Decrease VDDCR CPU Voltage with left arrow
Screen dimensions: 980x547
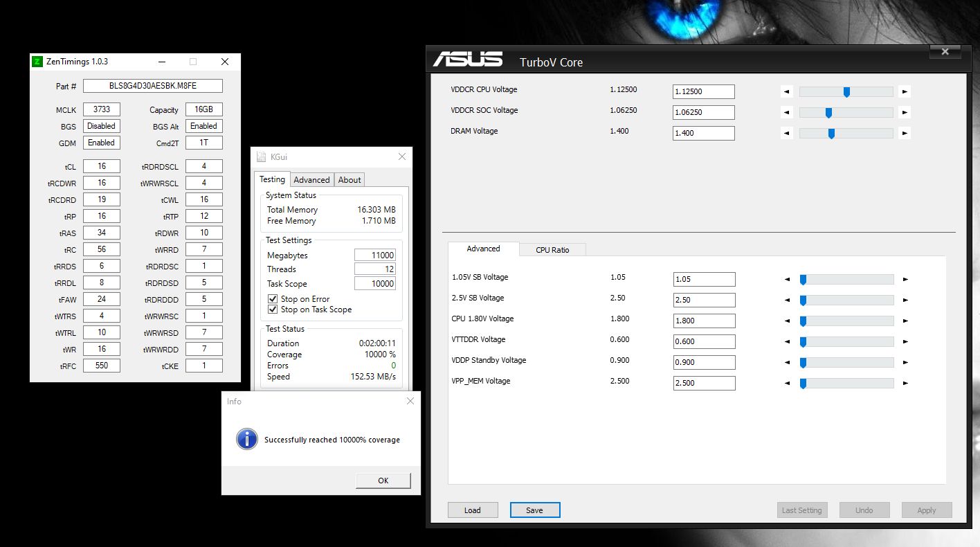[x=787, y=91]
